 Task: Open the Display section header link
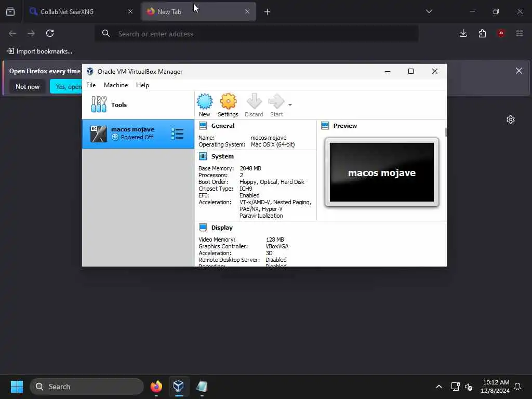pos(222,228)
